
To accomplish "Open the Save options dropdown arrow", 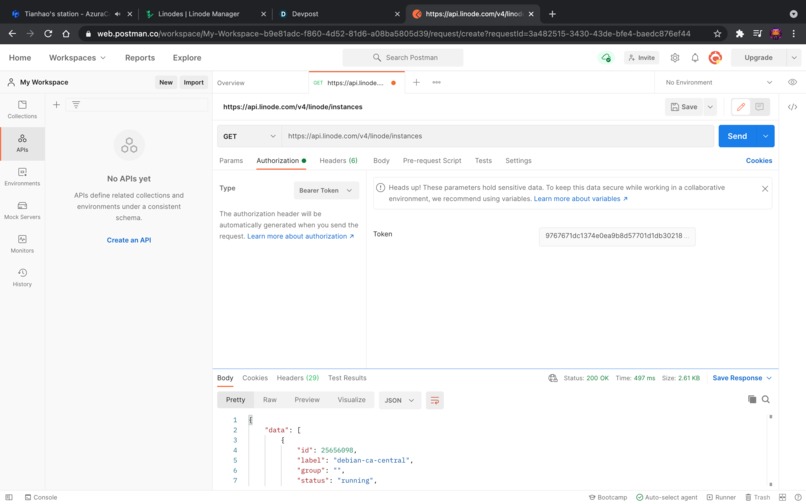I will (x=710, y=107).
